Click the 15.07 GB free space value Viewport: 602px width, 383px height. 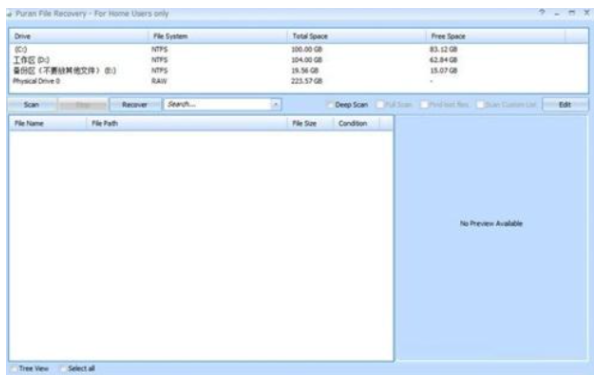pos(443,71)
